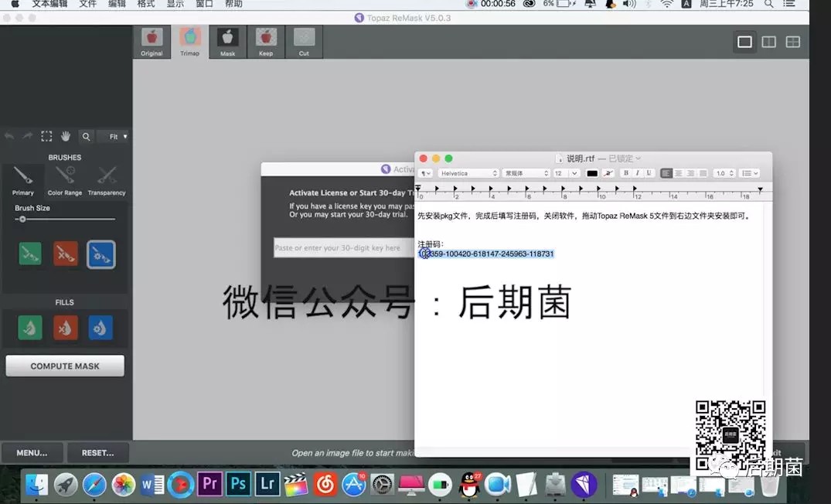The width and height of the screenshot is (831, 504).
Task: Choose the blue compute fill bucket
Action: click(100, 328)
